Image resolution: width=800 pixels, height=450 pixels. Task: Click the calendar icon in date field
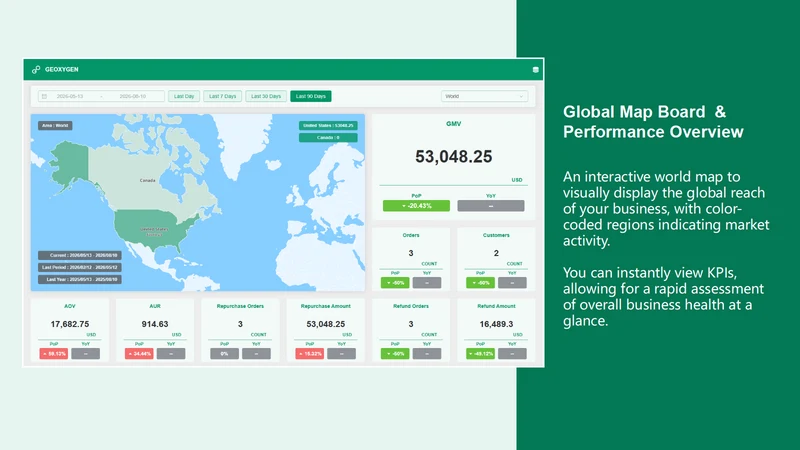pos(44,96)
